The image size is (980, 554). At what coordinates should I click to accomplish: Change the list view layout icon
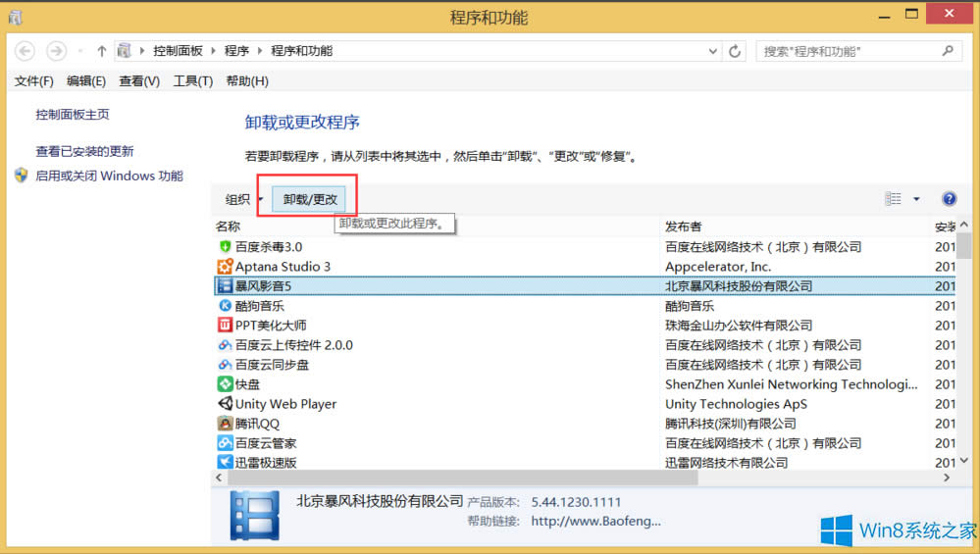pos(893,199)
